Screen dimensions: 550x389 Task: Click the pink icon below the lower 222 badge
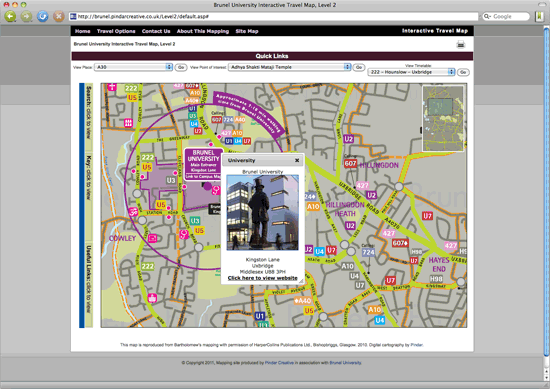coord(152,298)
